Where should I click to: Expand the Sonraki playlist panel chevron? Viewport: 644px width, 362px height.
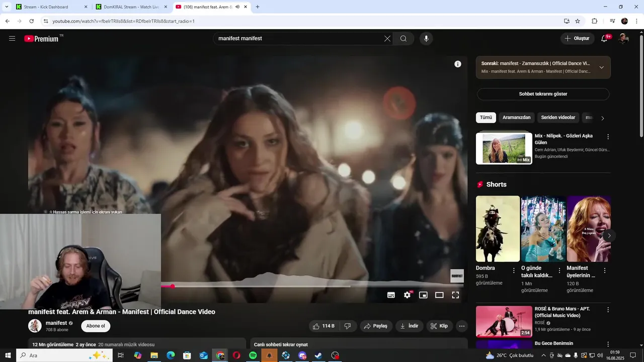pos(601,67)
